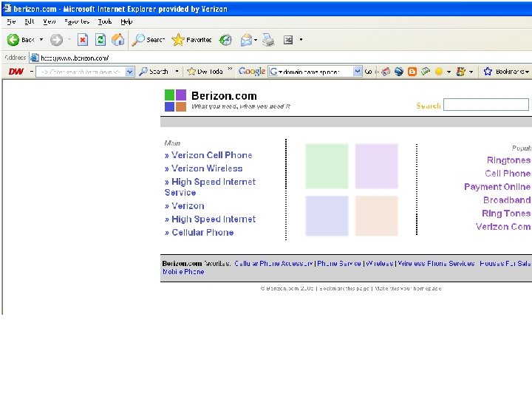Click Bookmark this page footer link
The width and height of the screenshot is (532, 399).
click(x=344, y=288)
